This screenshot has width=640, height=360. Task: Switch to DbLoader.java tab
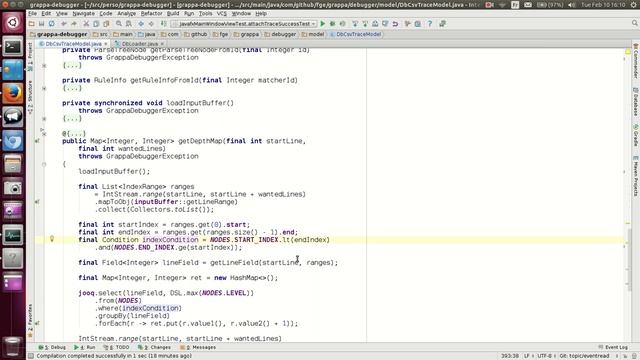(139, 44)
